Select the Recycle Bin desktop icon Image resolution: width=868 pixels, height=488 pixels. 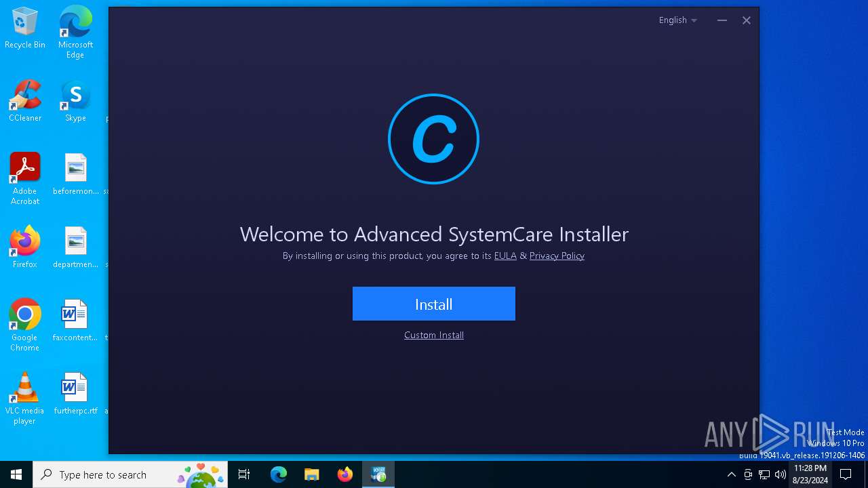(25, 28)
